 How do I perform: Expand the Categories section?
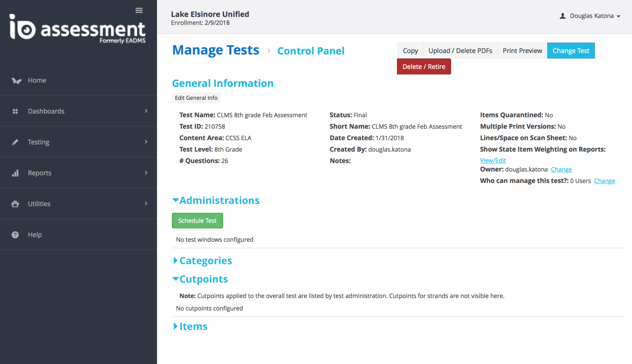pos(175,261)
